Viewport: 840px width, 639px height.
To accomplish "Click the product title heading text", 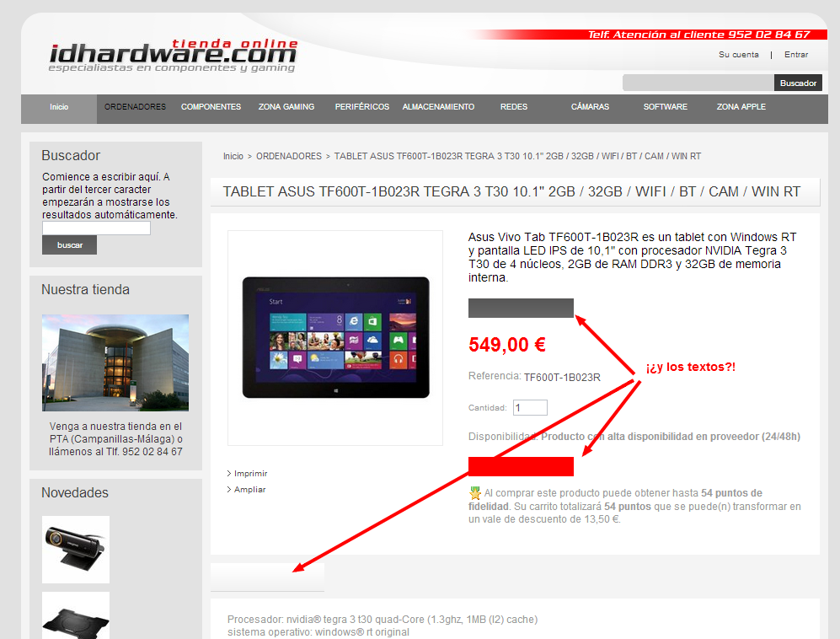I will [511, 192].
